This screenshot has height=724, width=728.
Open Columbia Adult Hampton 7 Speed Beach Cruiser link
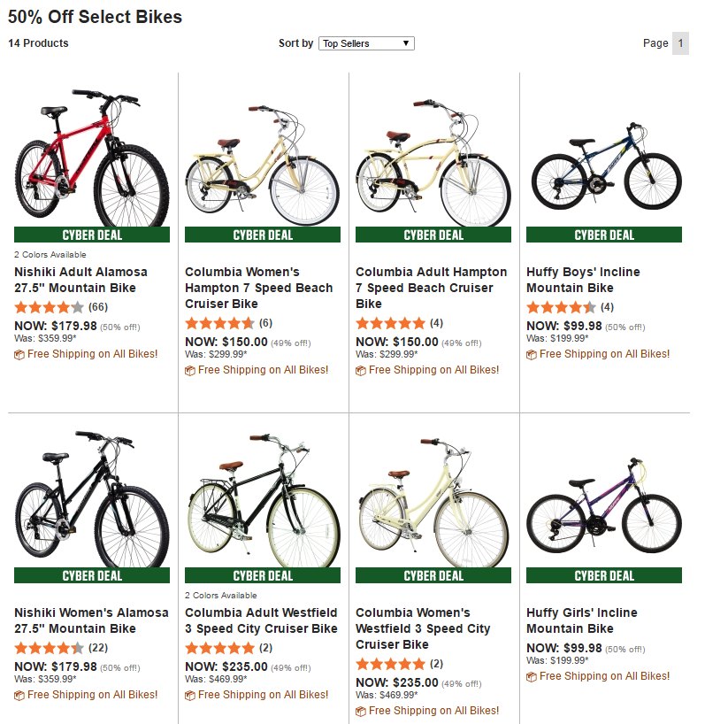[x=431, y=288]
